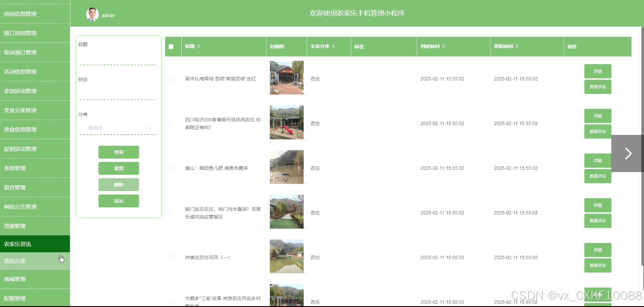Click cover image of 沛美达农庄采风 article
Screen dimensions: 644x307
coord(287,256)
